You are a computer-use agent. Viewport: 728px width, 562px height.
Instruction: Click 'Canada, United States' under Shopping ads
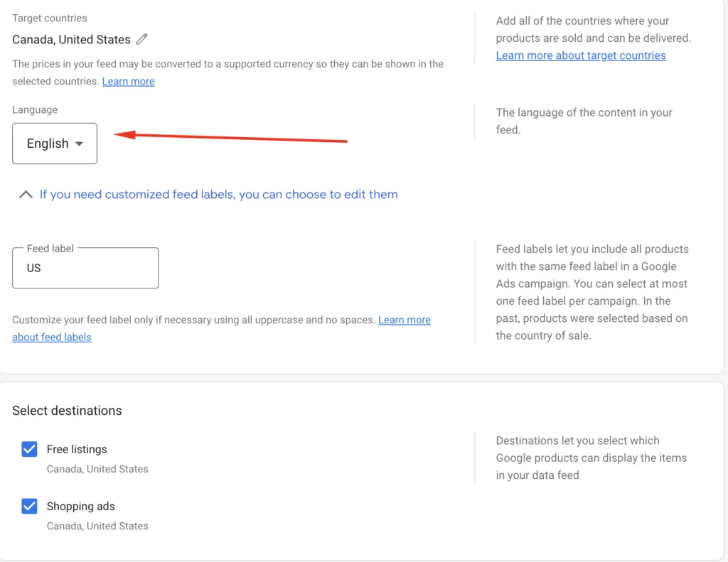pos(97,526)
